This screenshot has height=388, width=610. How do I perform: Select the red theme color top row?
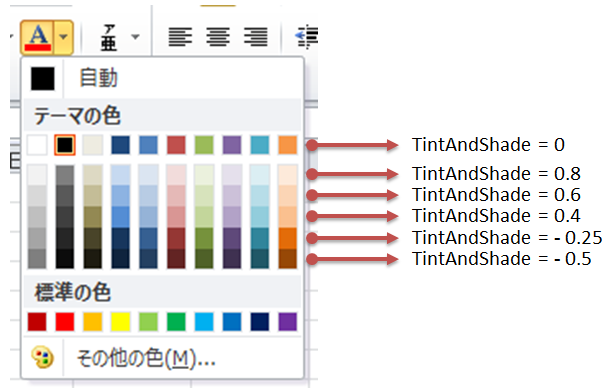click(176, 145)
